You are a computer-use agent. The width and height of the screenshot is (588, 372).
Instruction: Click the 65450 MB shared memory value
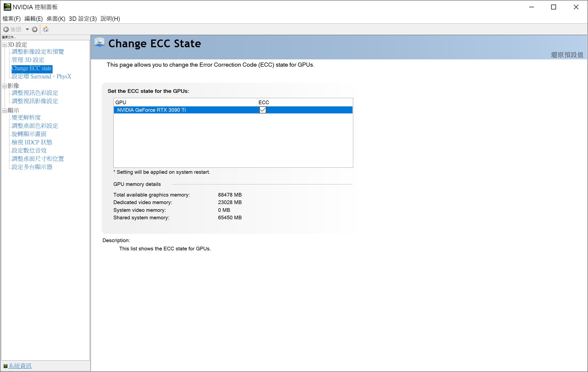(230, 218)
